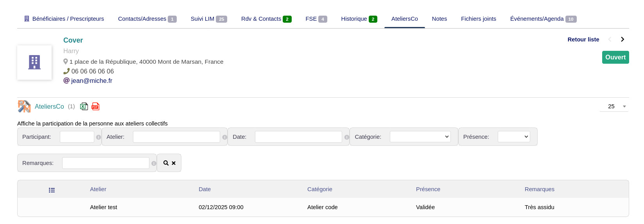The height and width of the screenshot is (224, 644).
Task: Click into the Remarques filter field
Action: pyautogui.click(x=106, y=163)
